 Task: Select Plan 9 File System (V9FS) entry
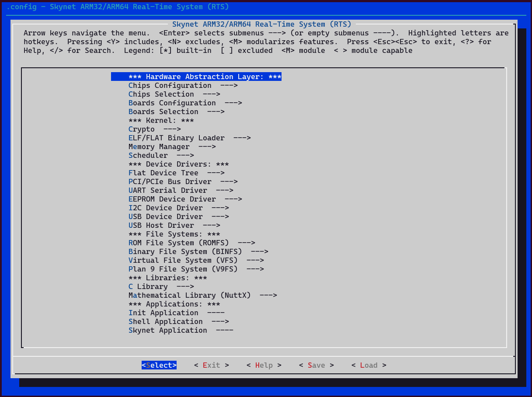(x=196, y=269)
